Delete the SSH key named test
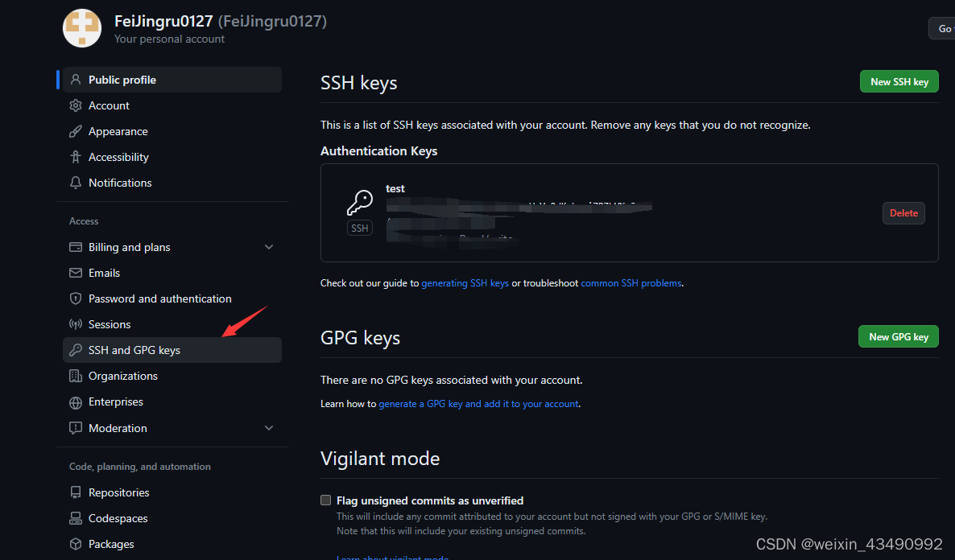955x560 pixels. pyautogui.click(x=903, y=212)
